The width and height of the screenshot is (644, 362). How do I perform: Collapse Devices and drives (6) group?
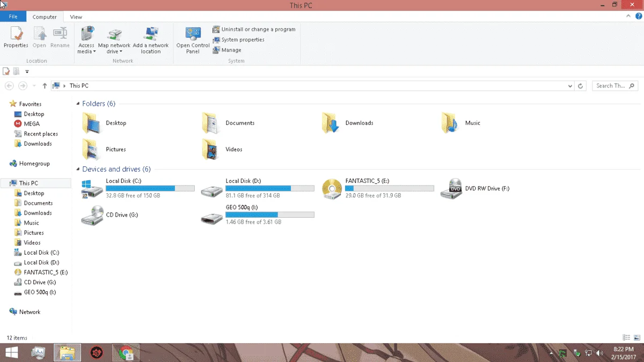tap(78, 169)
